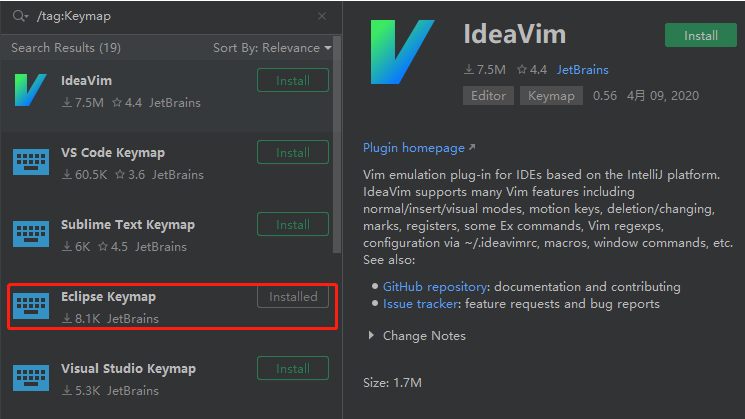Select Visual Studio Keymap keyboard icon

(31, 378)
